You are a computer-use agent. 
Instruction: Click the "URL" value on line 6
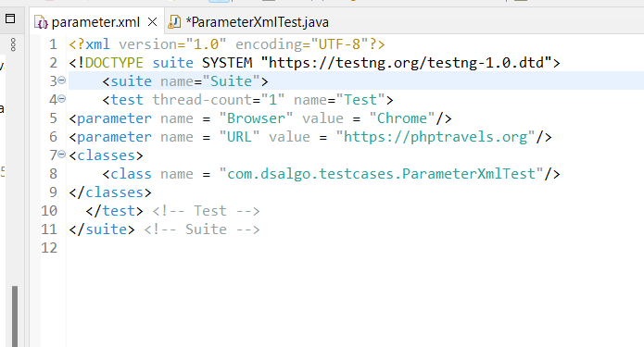coord(239,137)
